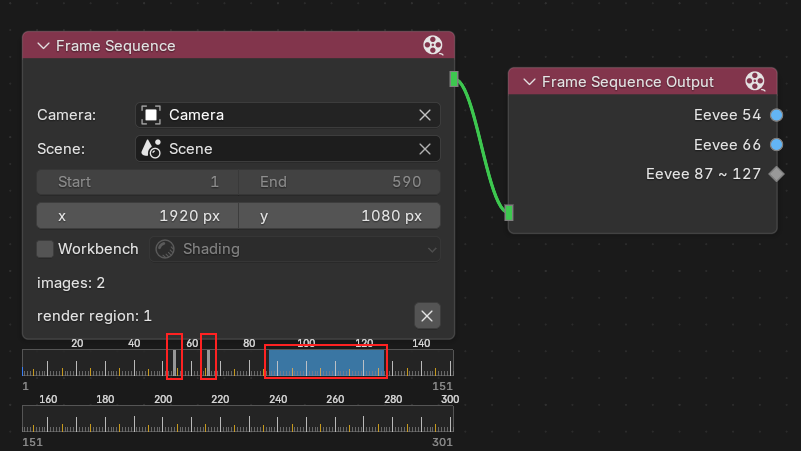Open the Scene selector field
The image size is (801, 451).
click(288, 149)
